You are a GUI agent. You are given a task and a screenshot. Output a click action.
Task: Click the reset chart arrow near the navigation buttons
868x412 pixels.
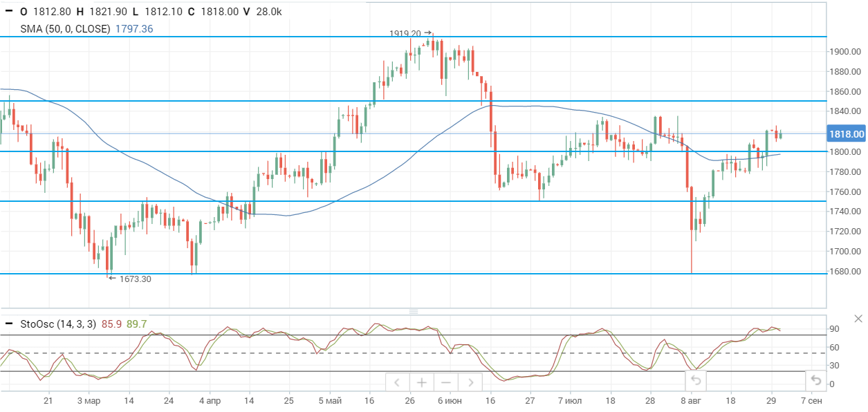[696, 380]
